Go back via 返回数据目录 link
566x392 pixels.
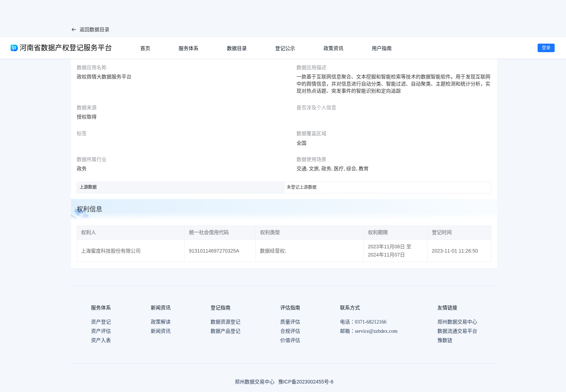(94, 30)
